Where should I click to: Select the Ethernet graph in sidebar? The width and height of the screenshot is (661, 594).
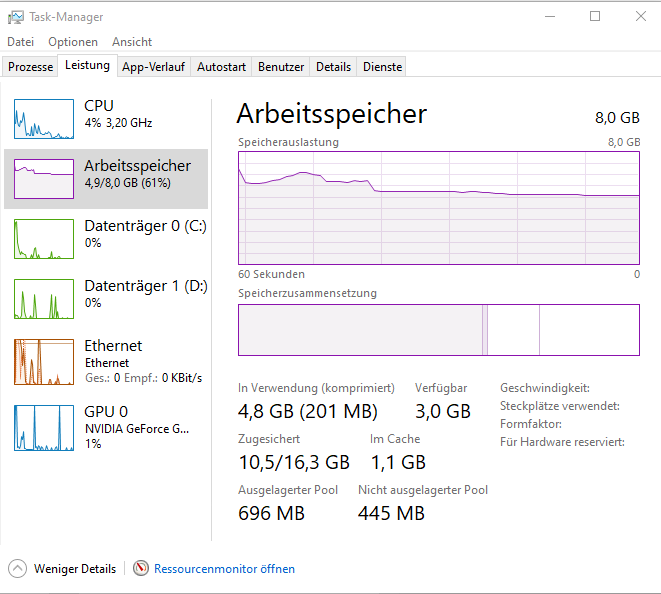[x=43, y=361]
